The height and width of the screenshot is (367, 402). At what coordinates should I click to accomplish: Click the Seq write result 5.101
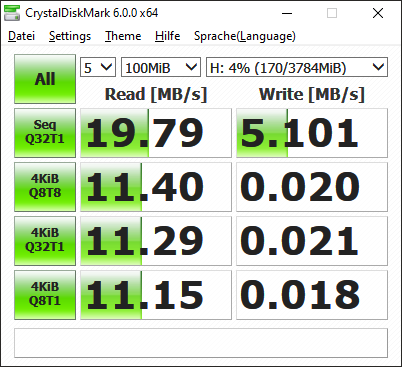pos(312,133)
